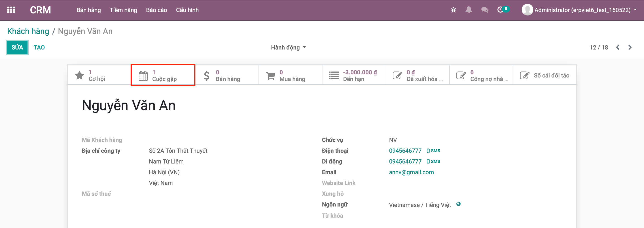
Task: Click the edit icon beside Sổ cái đối tác
Action: (x=525, y=75)
